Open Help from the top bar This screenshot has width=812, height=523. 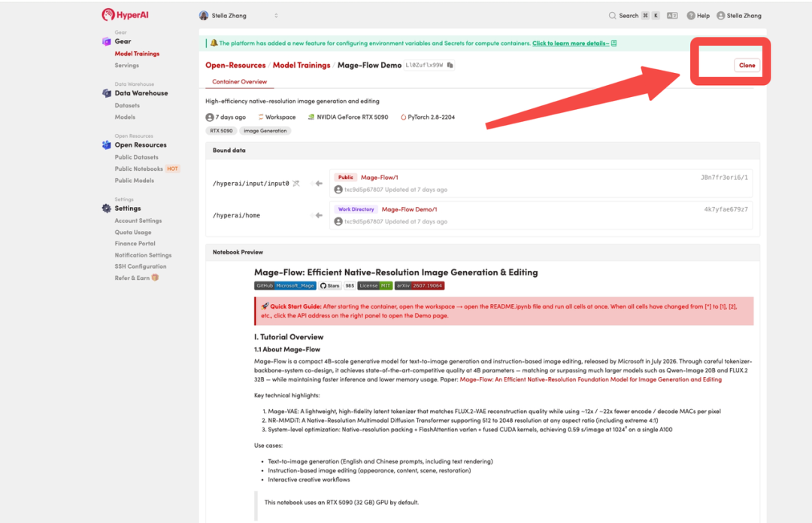[698, 16]
